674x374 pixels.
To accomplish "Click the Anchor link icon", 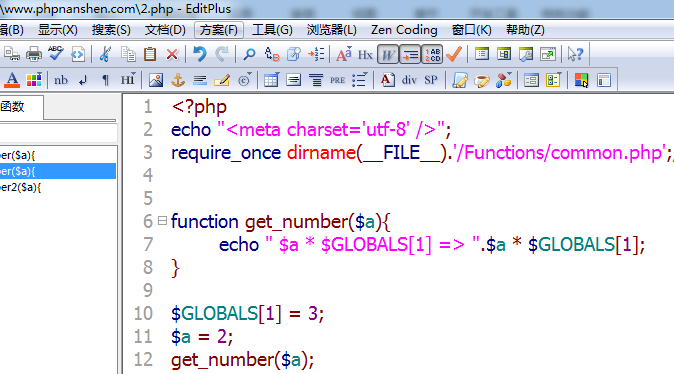I will coord(178,80).
